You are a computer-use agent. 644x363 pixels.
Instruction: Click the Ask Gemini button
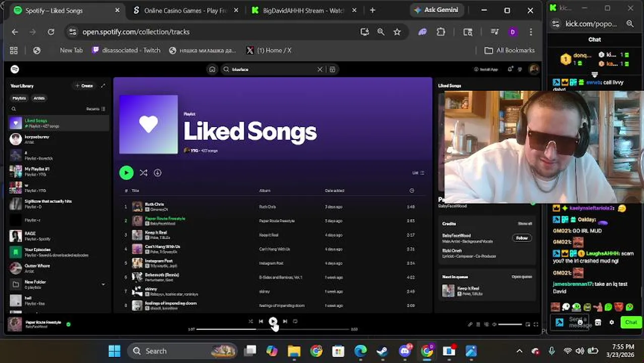coord(436,10)
